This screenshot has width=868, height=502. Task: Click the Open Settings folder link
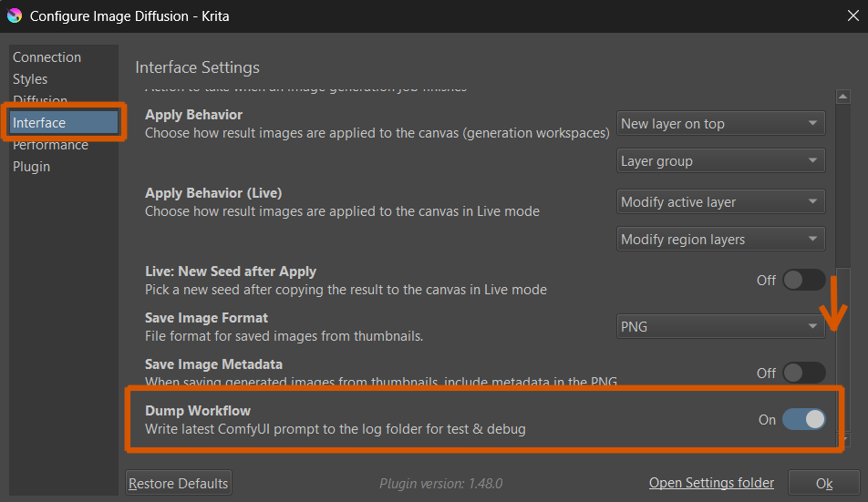711,483
